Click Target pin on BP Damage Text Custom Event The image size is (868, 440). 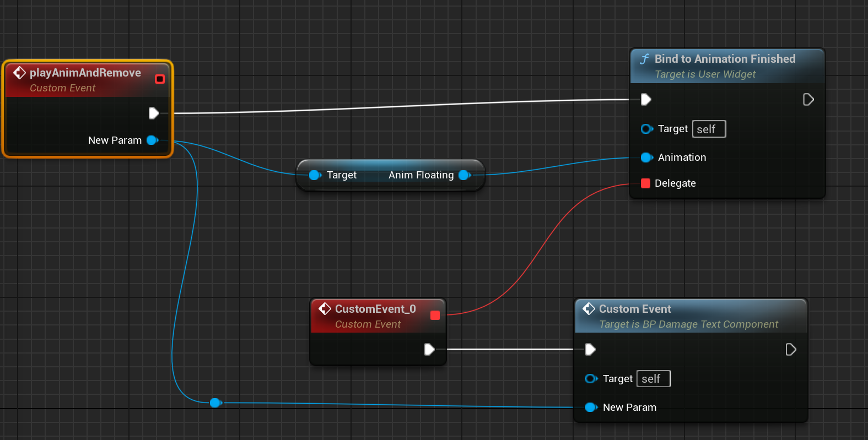(591, 379)
